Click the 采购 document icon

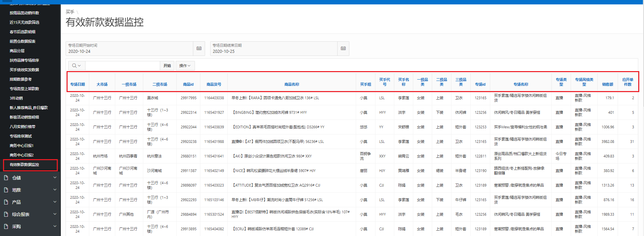[x=6, y=227]
